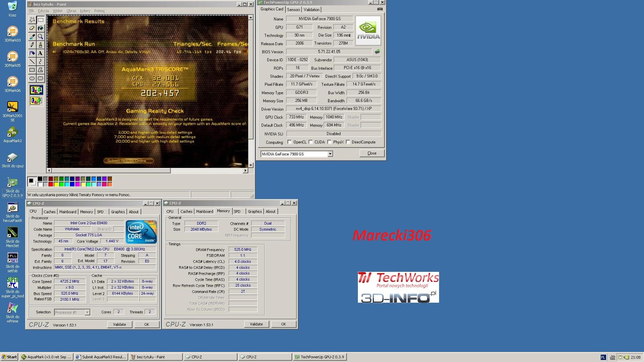Open the SPD tab in right CPU-Z

[237, 211]
